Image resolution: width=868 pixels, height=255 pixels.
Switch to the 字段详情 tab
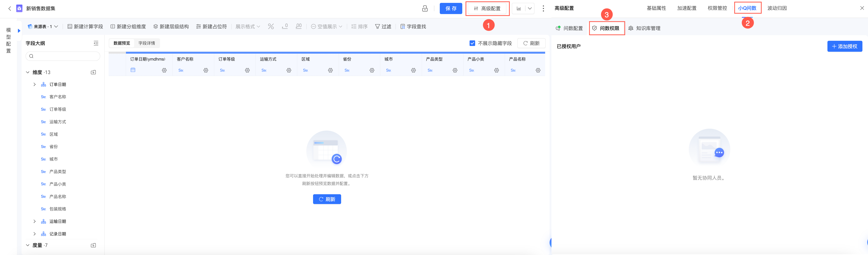(x=147, y=43)
